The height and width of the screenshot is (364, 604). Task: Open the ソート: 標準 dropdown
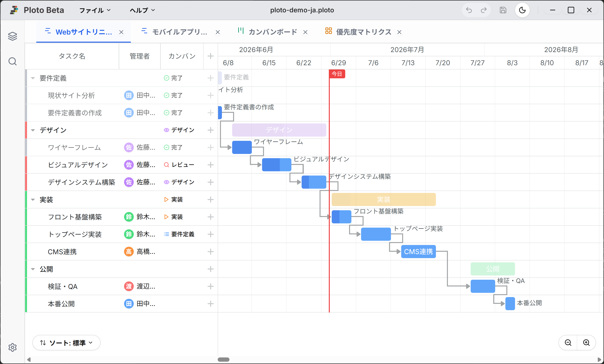coord(66,342)
